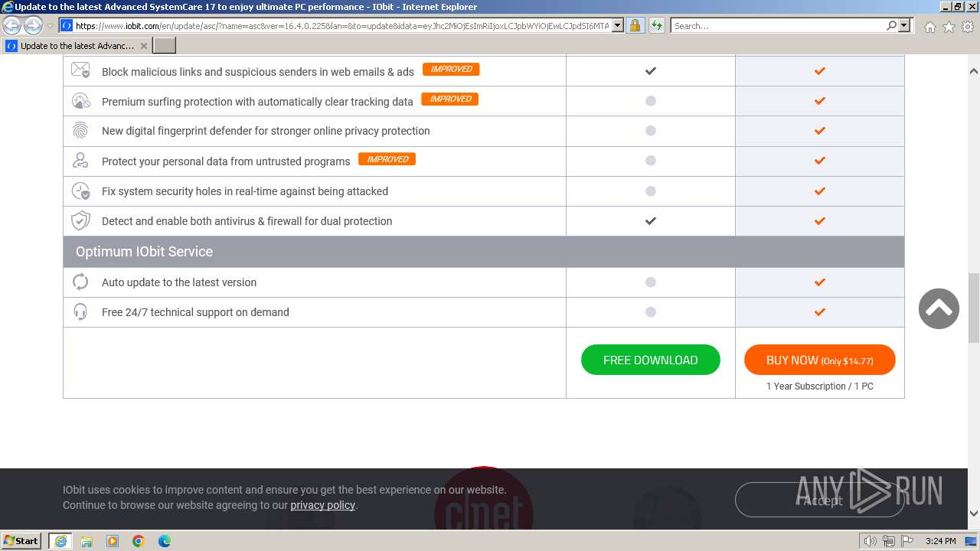
Task: Click the search magnifier icon
Action: coord(891,25)
